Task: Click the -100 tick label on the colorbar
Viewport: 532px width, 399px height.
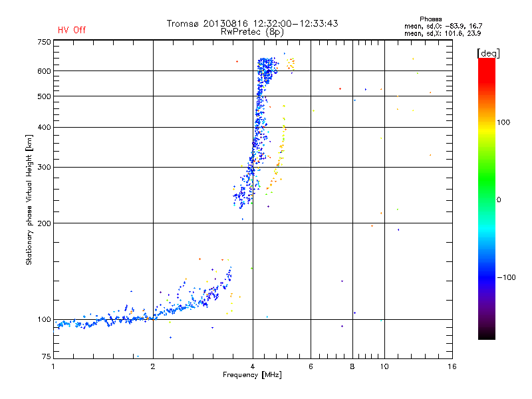Action: click(507, 277)
